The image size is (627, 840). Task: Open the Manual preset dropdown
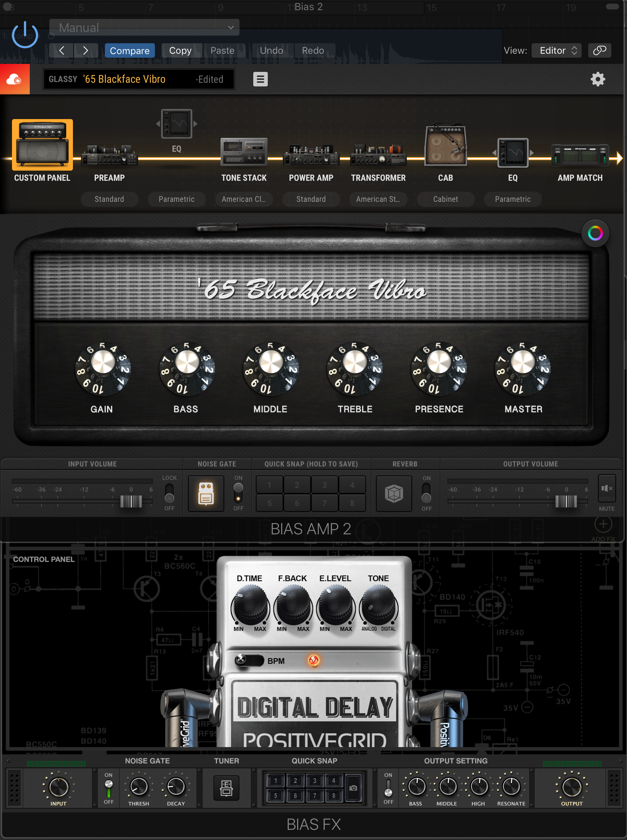(x=144, y=27)
